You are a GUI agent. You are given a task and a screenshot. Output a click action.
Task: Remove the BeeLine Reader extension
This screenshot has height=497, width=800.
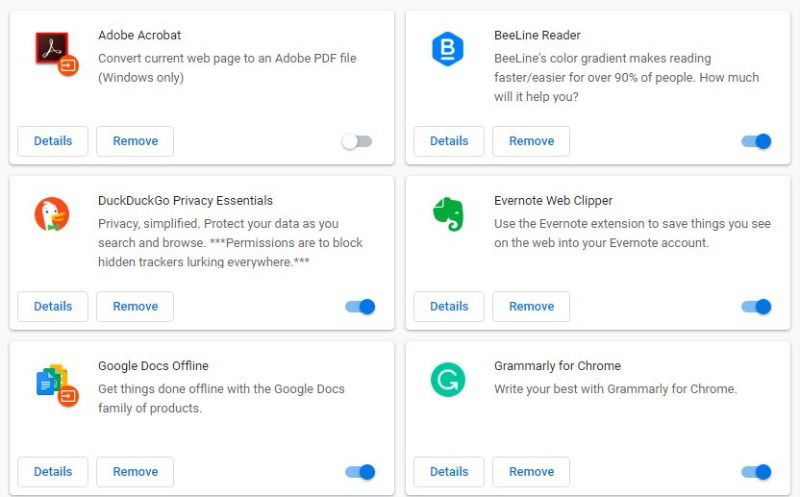click(x=531, y=141)
